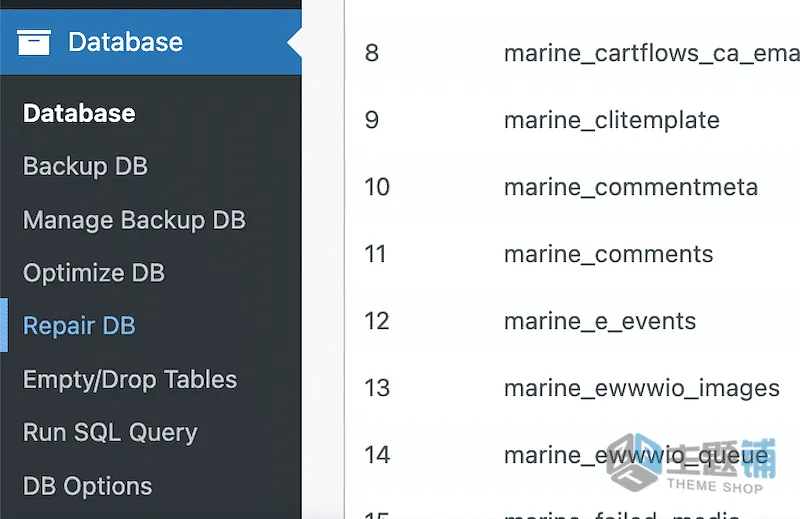Click row number 14 cell
Viewport: 800px width, 519px height.
click(377, 455)
